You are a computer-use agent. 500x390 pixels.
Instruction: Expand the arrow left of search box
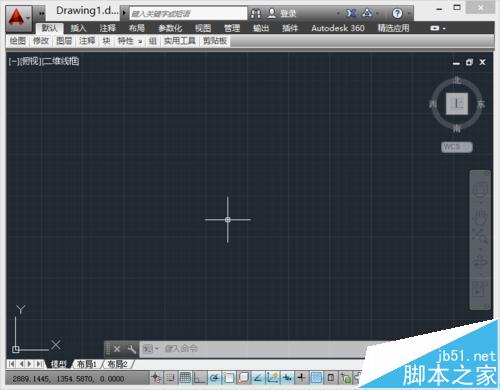point(124,13)
